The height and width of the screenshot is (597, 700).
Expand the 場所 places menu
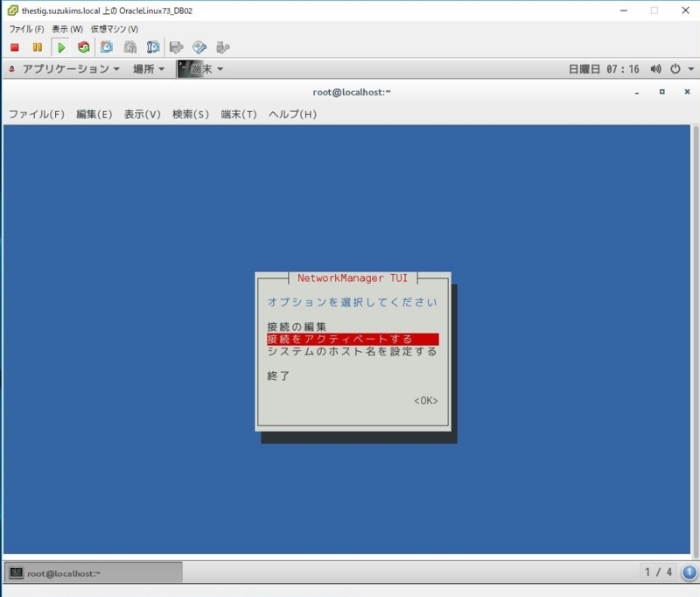point(149,69)
